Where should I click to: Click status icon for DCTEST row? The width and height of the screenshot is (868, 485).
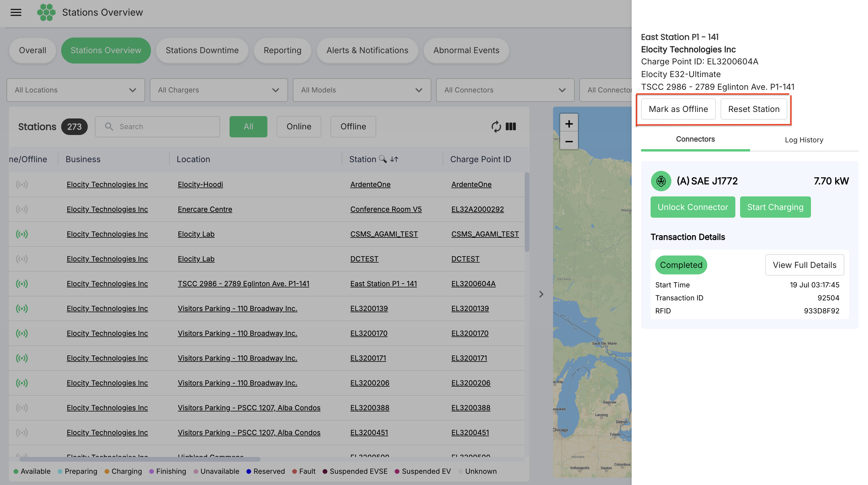[x=22, y=259]
